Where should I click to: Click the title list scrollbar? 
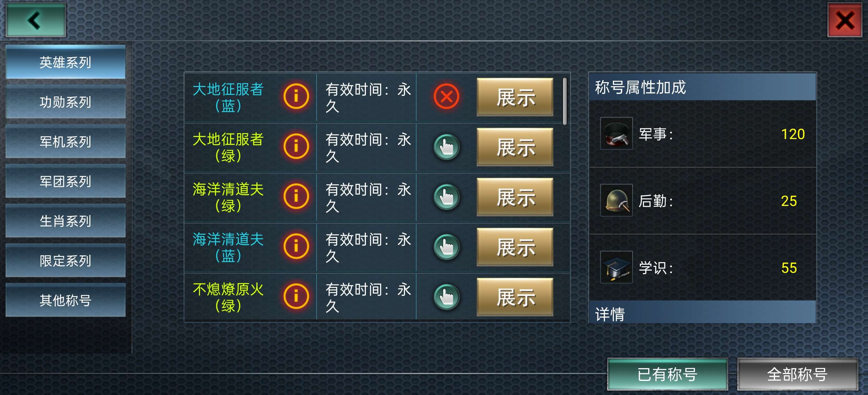pos(565,101)
